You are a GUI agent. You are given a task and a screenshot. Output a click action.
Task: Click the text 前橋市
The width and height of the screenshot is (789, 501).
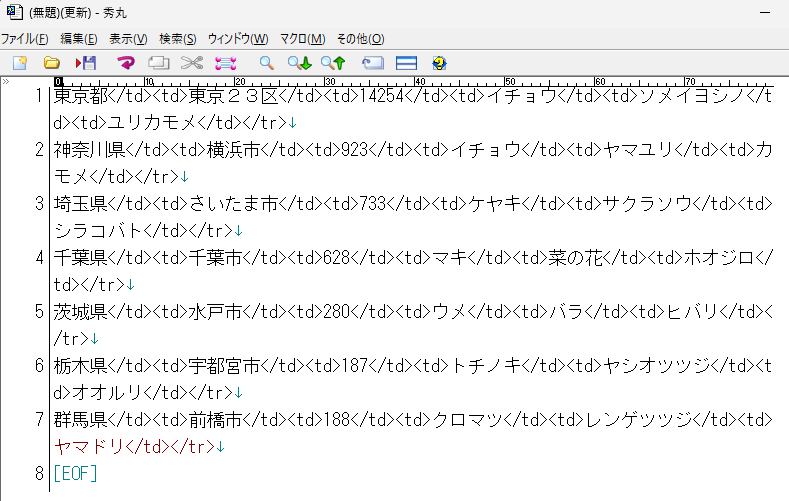(215, 419)
